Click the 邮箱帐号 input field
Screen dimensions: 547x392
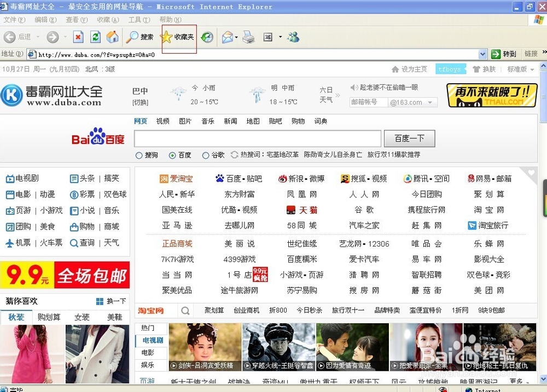[x=368, y=102]
